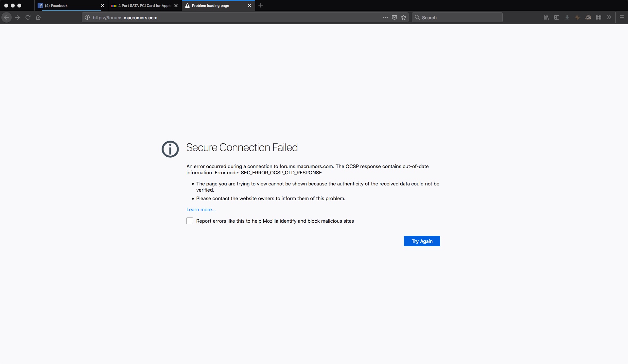628x364 pixels.
Task: Click the reload page icon
Action: 28,17
